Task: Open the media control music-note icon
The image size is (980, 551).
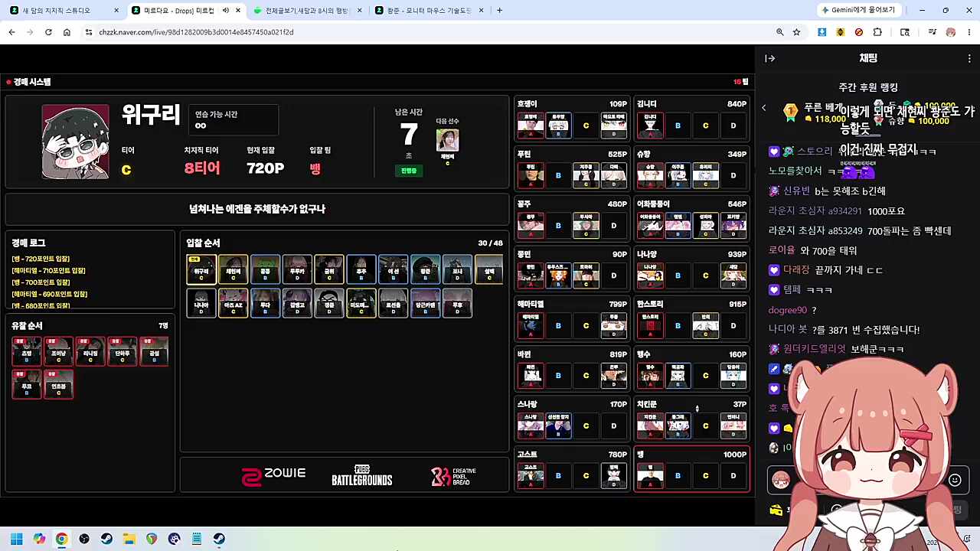Action: pyautogui.click(x=932, y=32)
